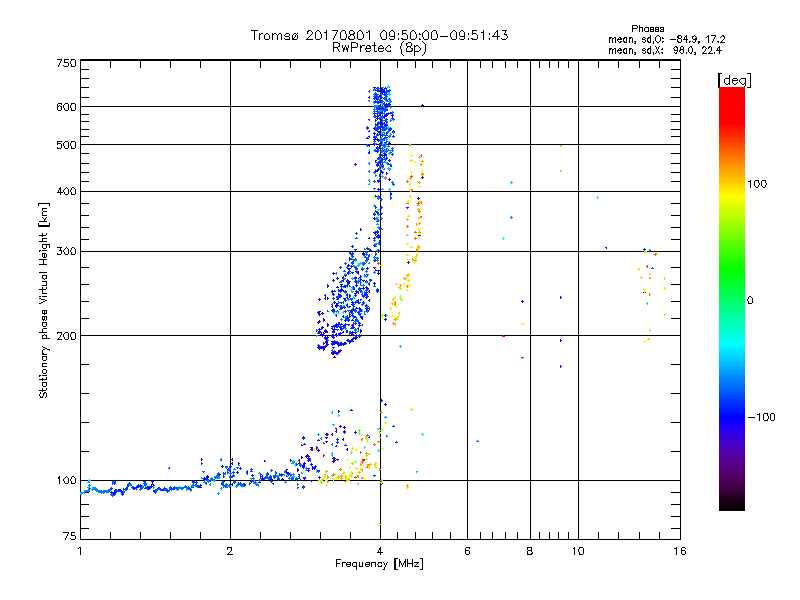800x600 pixels.
Task: Click the y-axis tick label '600'
Action: (x=66, y=107)
